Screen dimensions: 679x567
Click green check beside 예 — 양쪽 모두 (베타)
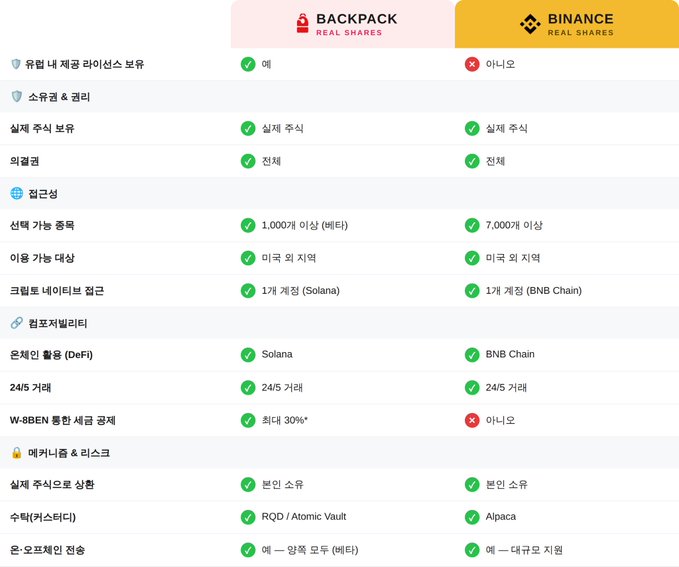(248, 550)
